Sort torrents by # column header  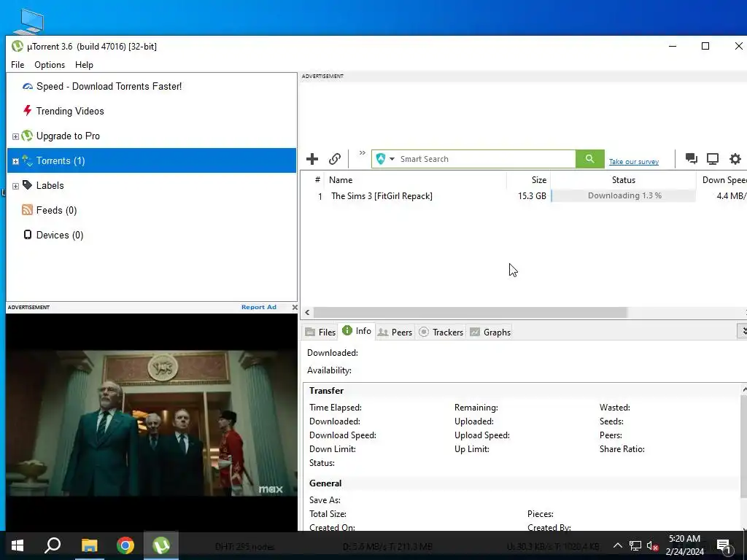317,180
